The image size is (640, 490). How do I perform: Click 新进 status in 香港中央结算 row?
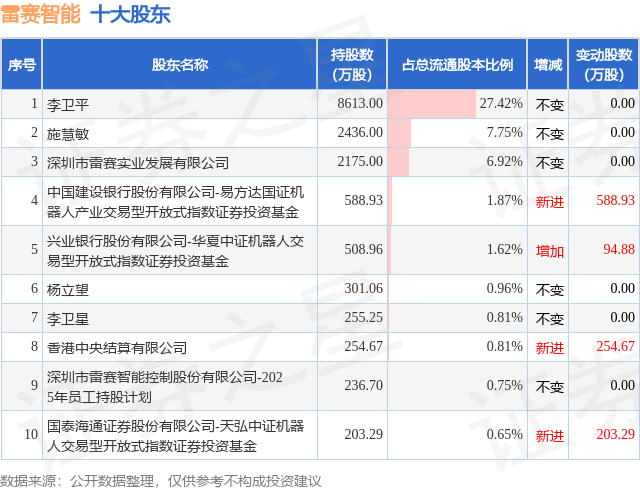549,348
